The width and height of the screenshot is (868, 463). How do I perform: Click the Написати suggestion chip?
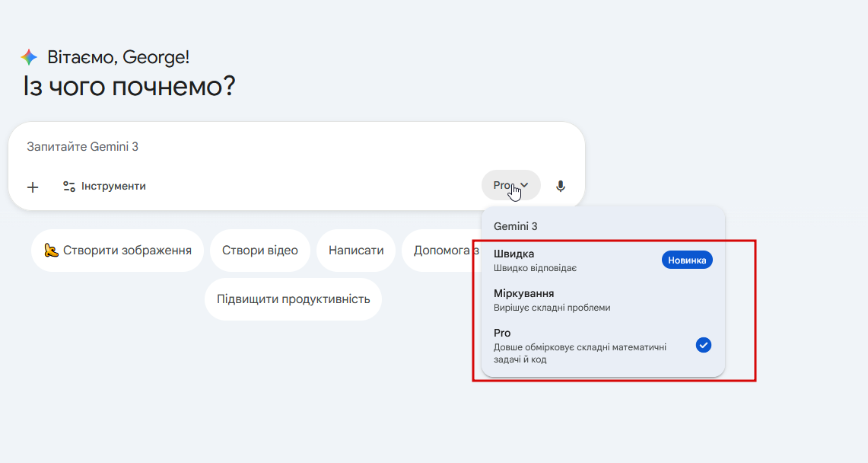356,251
